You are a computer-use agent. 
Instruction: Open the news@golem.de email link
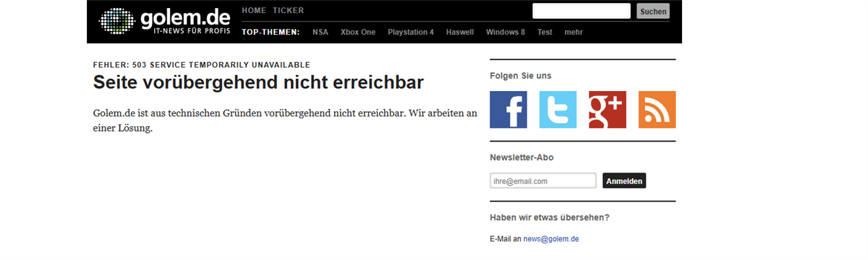point(551,238)
